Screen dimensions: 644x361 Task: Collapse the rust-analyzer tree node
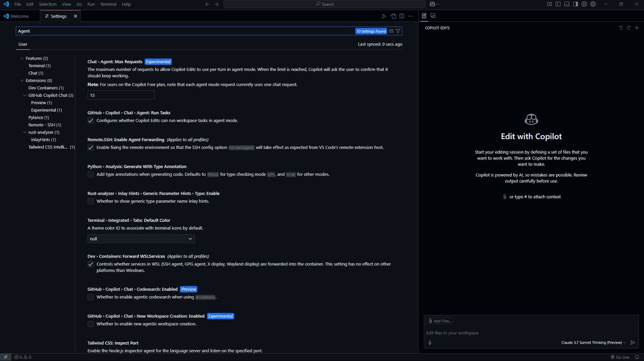25,132
